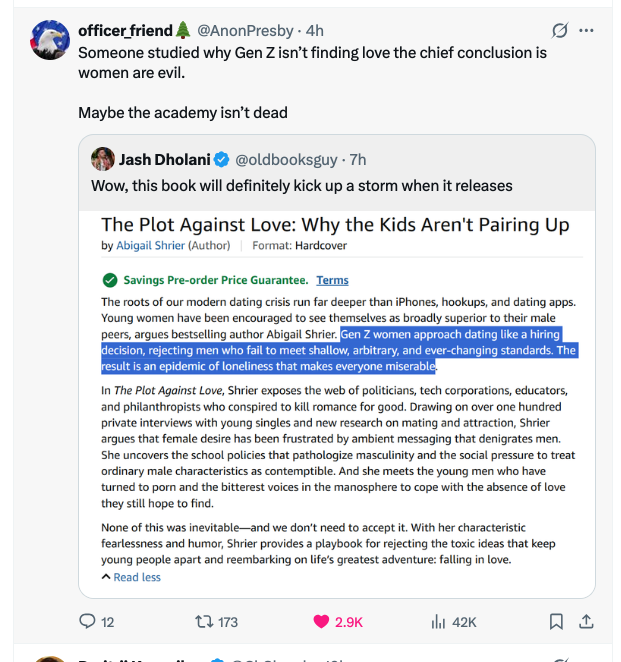621x662 pixels.
Task: Repost the tweet via the retweet icon
Action: [204, 621]
